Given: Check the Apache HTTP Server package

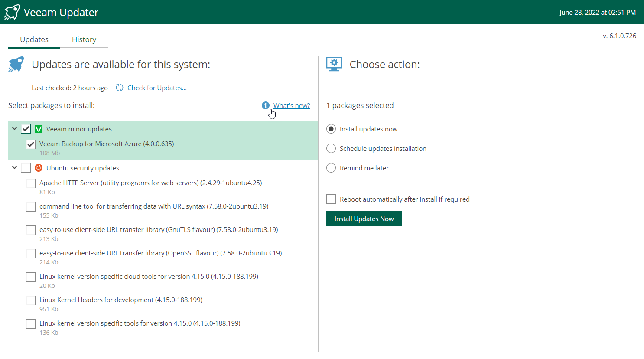Looking at the screenshot, I should pyautogui.click(x=31, y=183).
